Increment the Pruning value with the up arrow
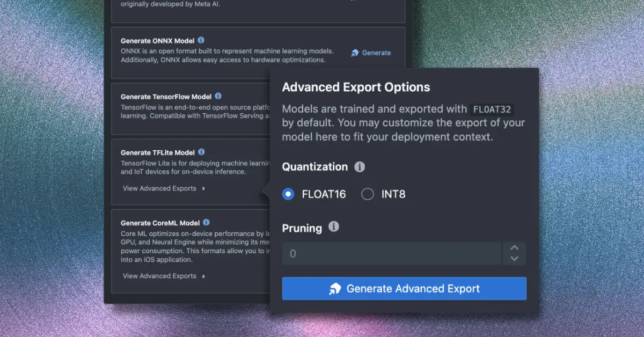644x337 pixels. click(514, 248)
